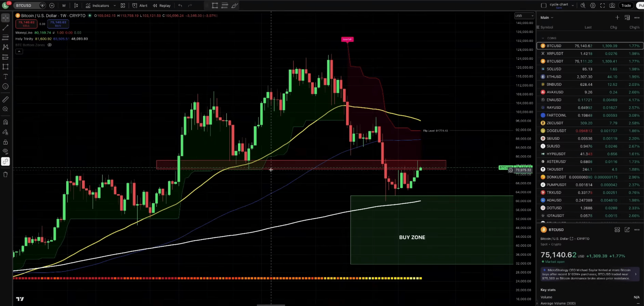Image resolution: width=644 pixels, height=306 pixels.
Task: Open the ruler measure tool
Action: pyautogui.click(x=5, y=99)
